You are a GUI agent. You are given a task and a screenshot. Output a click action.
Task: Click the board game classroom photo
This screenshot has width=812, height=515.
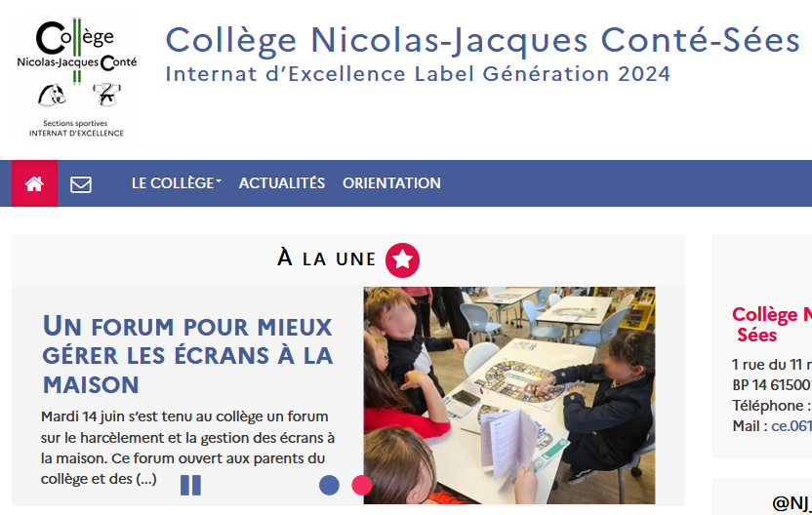pos(508,395)
